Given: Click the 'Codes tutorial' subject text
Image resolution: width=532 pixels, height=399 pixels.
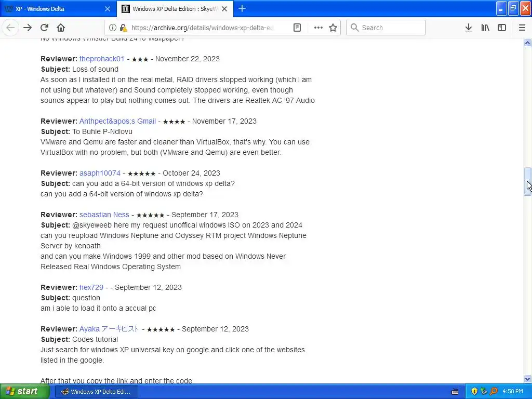Looking at the screenshot, I should tap(95, 340).
